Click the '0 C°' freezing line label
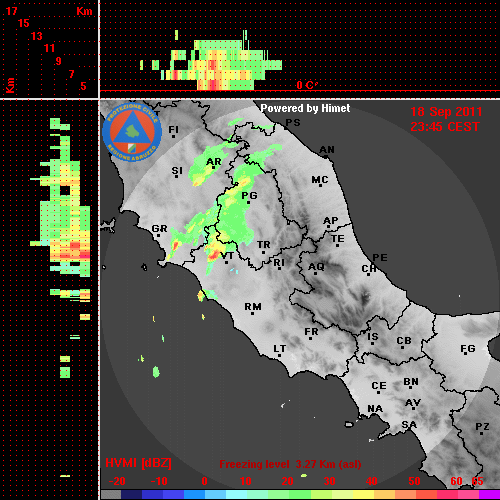500x500 pixels. (307, 85)
